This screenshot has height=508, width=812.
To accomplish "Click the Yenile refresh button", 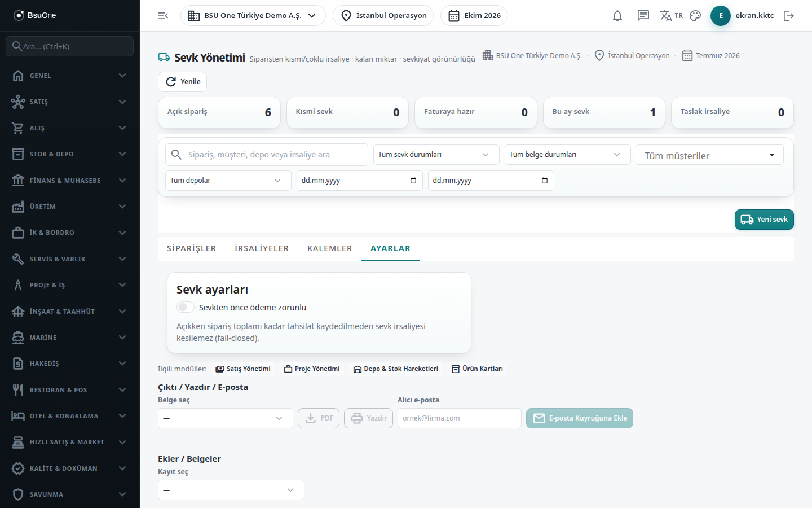I will click(x=182, y=82).
